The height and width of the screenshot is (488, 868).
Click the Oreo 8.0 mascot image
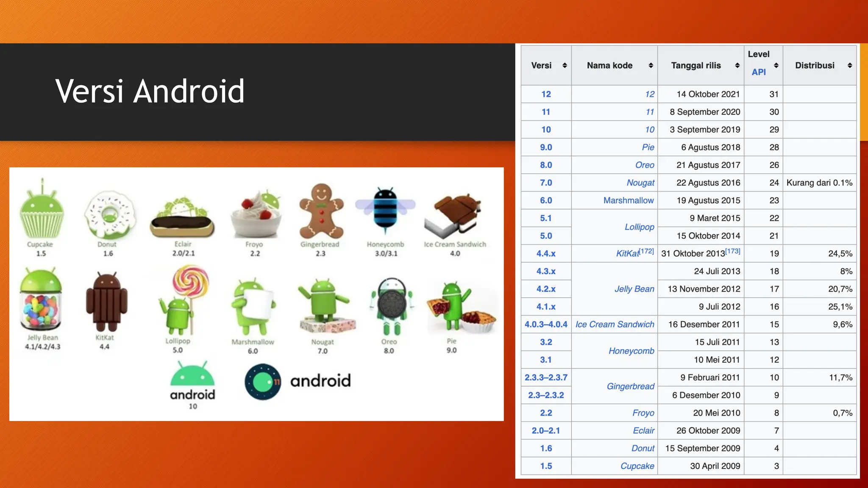[392, 306]
